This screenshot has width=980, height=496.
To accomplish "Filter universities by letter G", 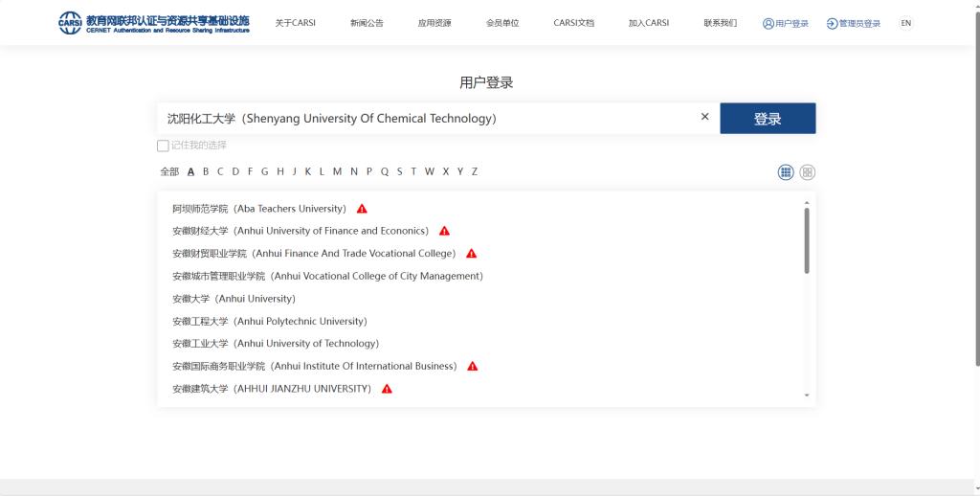I will pyautogui.click(x=264, y=171).
